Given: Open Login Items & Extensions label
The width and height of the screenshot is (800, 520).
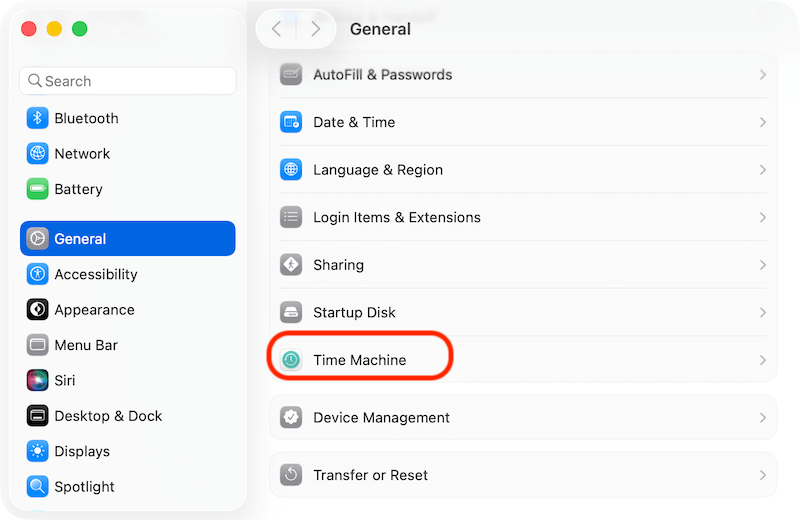Looking at the screenshot, I should [396, 217].
